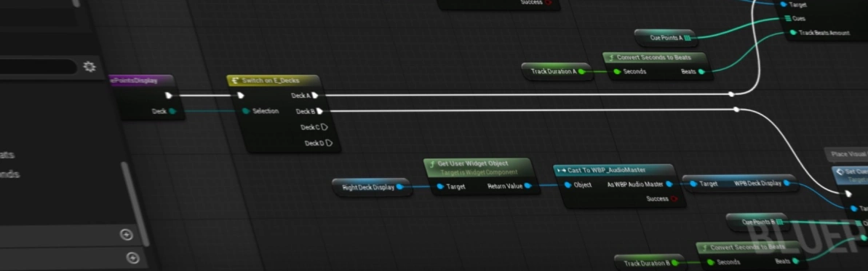Click the Cues array input pin at top right
The image size is (868, 271).
point(788,18)
